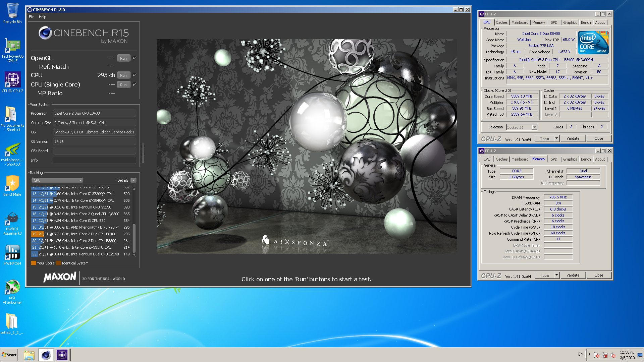
Task: Open About tab in bottom CPU-Z window
Action: (600, 159)
